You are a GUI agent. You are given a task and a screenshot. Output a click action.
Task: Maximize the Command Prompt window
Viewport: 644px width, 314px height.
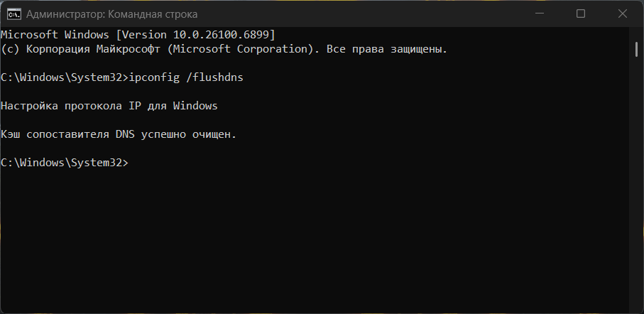pyautogui.click(x=581, y=13)
